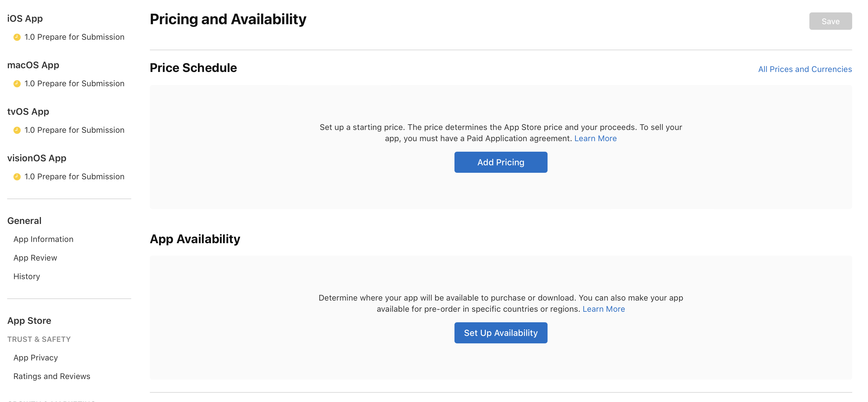The height and width of the screenshot is (402, 868).
Task: Click Learn More under Price Schedule
Action: point(595,138)
